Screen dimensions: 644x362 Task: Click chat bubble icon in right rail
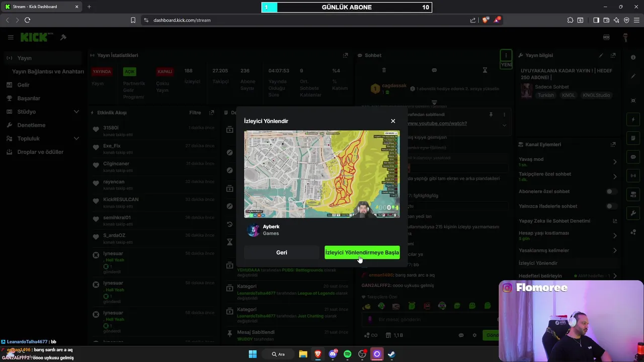point(633,157)
